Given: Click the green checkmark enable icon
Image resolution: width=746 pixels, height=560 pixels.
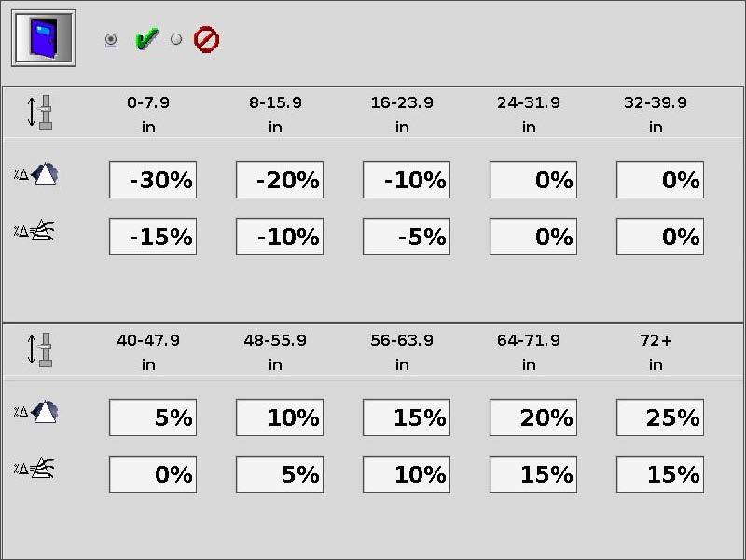Looking at the screenshot, I should pyautogui.click(x=146, y=39).
